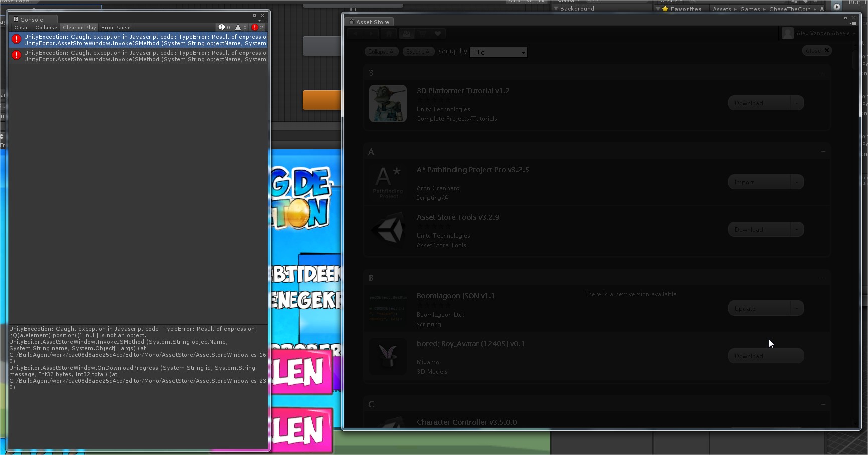Open the Asset Store home page
868x455 pixels.
[x=389, y=34]
